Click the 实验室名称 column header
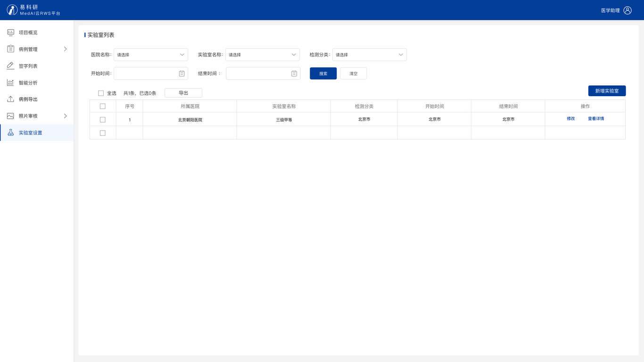This screenshot has width=644, height=362. click(284, 107)
